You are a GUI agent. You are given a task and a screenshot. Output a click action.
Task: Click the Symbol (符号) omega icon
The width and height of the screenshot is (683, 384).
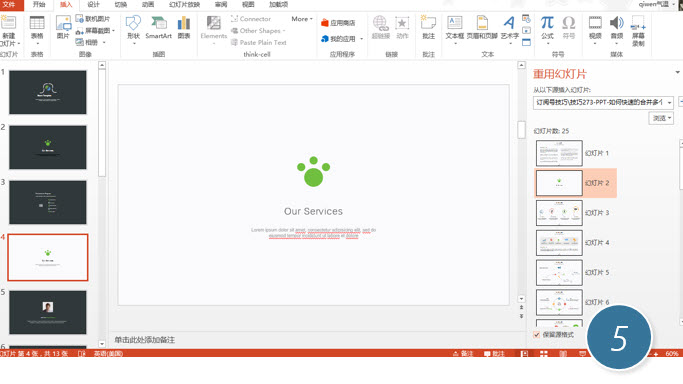[x=569, y=23]
